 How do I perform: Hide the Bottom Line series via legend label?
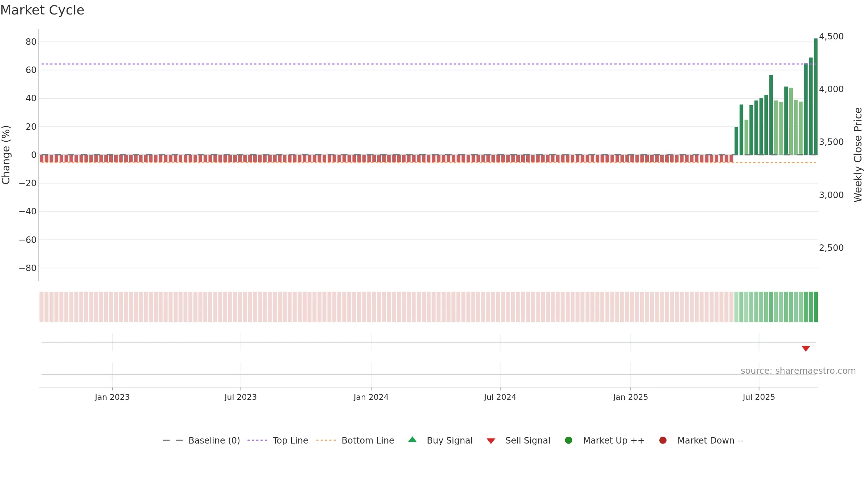pos(368,440)
